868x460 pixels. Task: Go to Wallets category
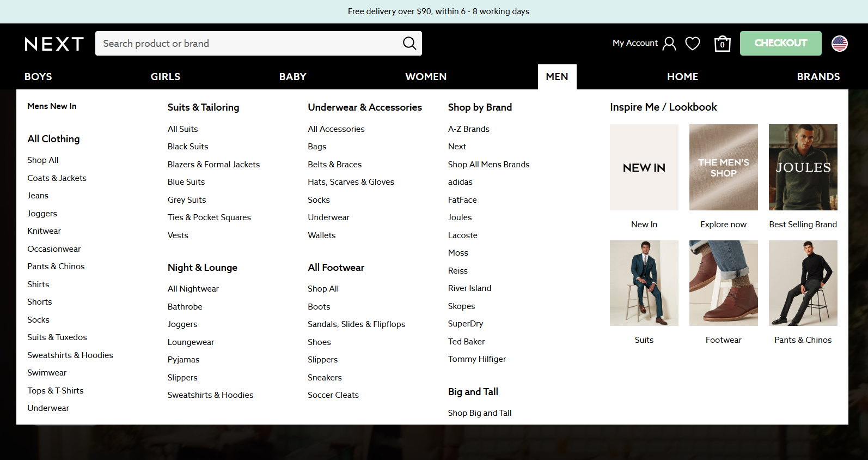tap(322, 235)
